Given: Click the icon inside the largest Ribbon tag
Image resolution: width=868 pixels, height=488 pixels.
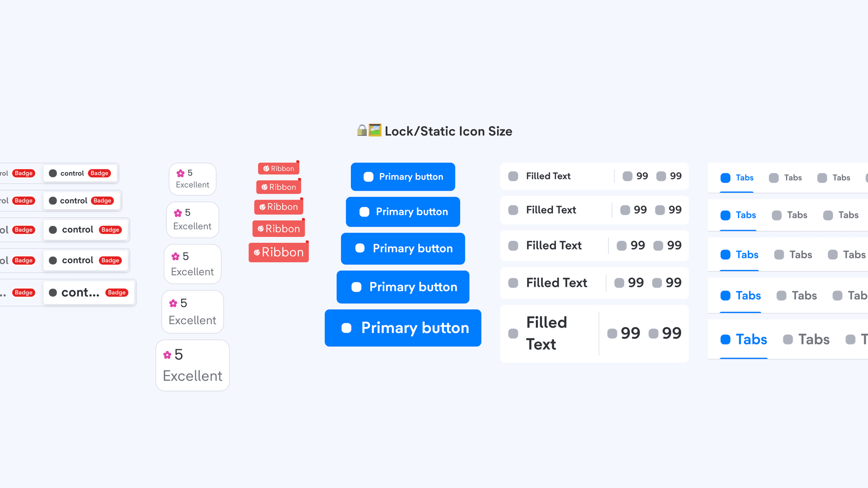Looking at the screenshot, I should tap(257, 252).
